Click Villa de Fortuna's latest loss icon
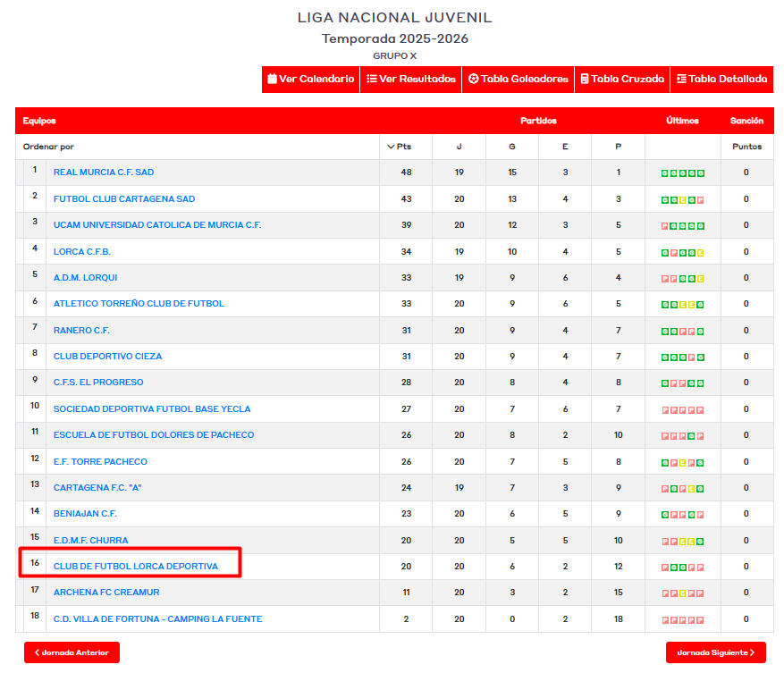This screenshot has height=673, width=784. tap(701, 620)
